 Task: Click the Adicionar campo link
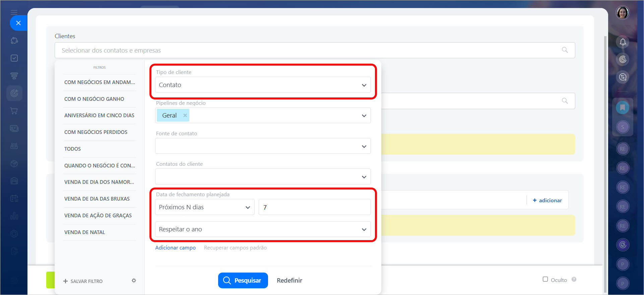[x=175, y=247]
